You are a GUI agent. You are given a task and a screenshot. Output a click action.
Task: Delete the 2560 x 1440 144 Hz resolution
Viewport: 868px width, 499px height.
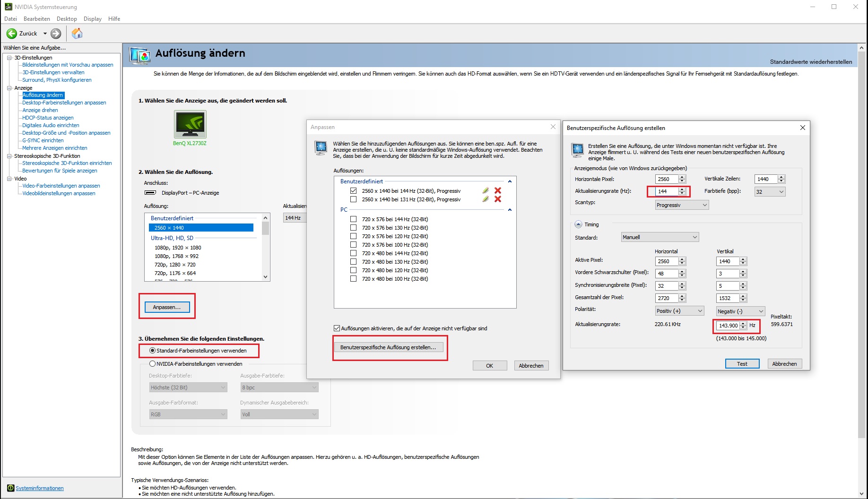498,190
